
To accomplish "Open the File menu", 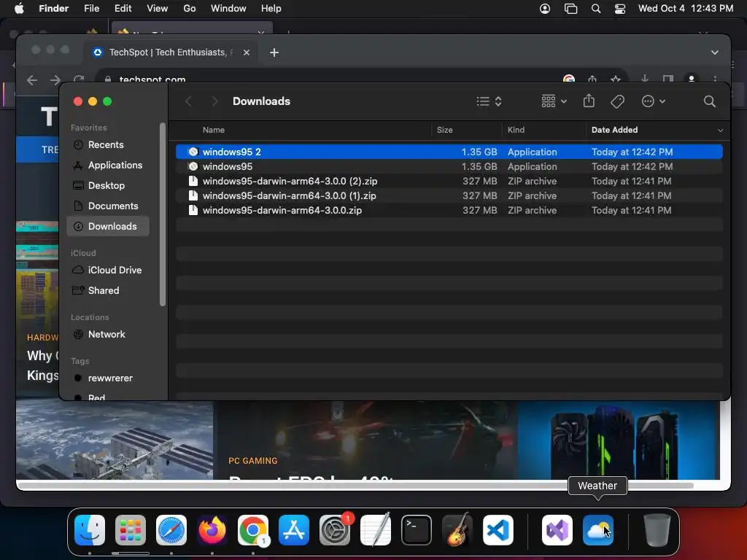I will (91, 9).
